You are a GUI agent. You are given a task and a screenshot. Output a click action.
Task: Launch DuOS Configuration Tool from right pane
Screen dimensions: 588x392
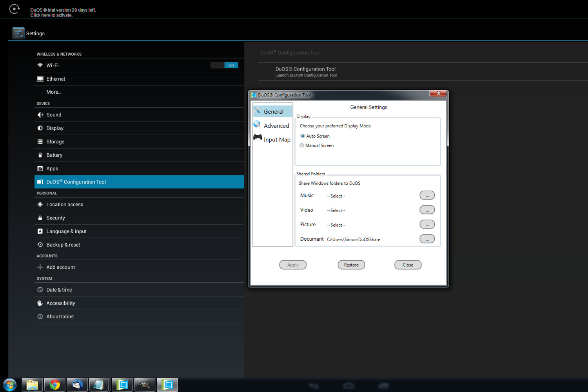(x=423, y=72)
